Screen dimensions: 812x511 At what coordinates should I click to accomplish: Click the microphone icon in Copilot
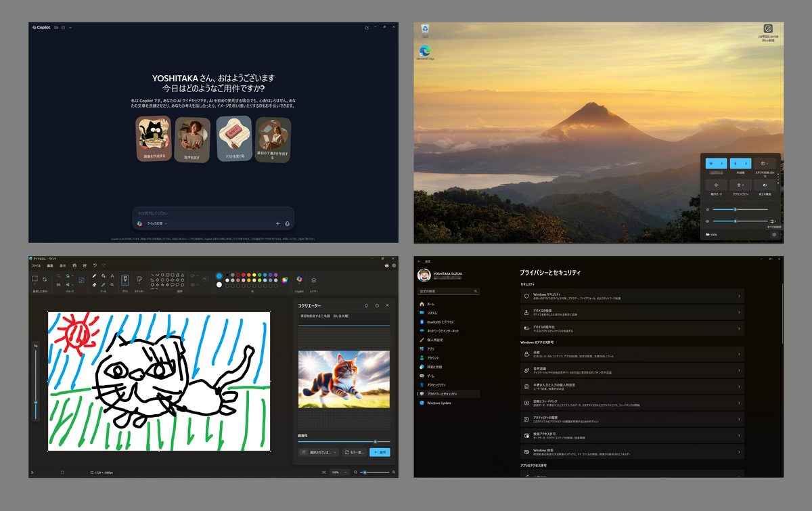[x=287, y=223]
